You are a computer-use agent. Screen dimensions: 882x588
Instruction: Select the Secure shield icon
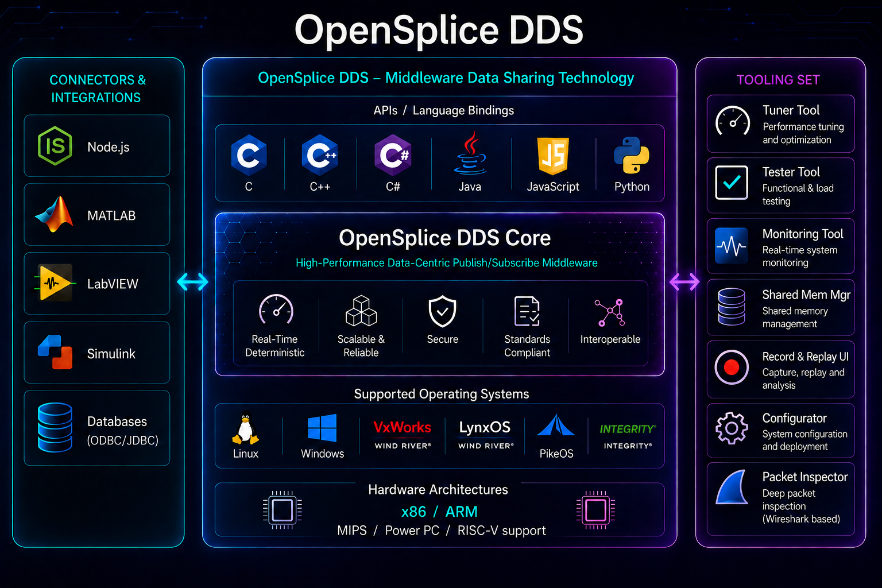click(x=443, y=311)
